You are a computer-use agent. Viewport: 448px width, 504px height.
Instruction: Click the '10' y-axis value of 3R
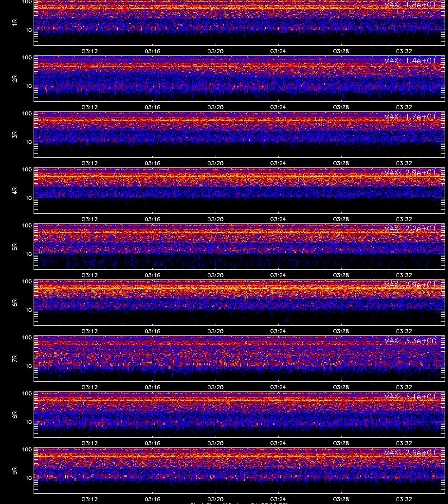point(29,142)
